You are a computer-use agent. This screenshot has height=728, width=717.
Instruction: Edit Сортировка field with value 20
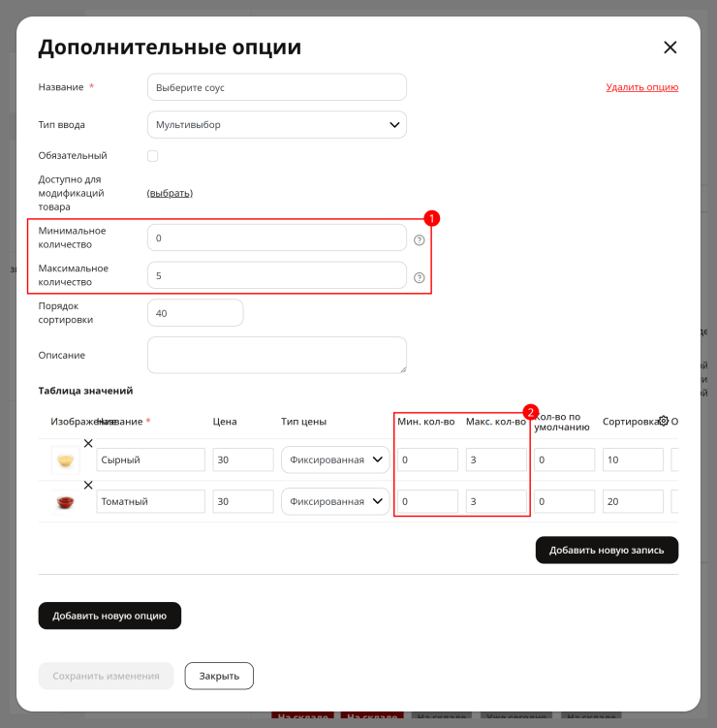pyautogui.click(x=633, y=501)
